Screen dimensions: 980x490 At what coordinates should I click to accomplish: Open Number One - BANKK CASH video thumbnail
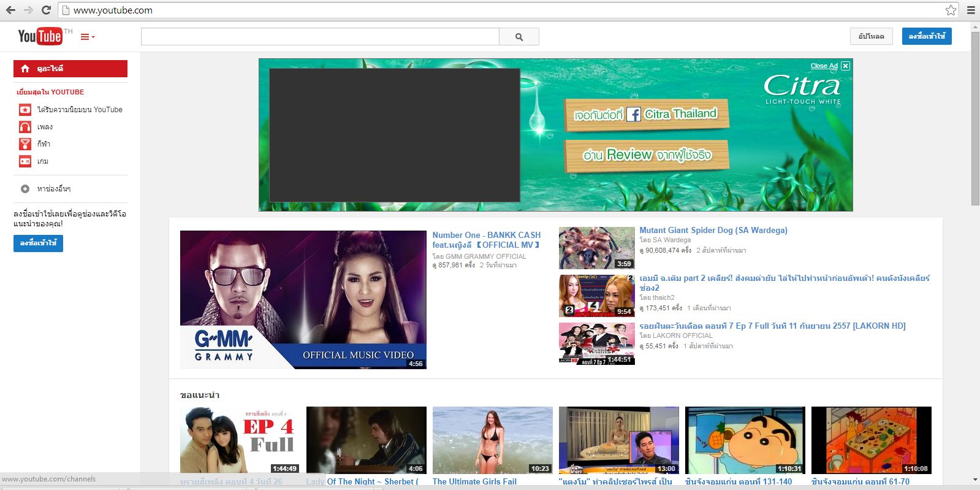click(x=303, y=299)
